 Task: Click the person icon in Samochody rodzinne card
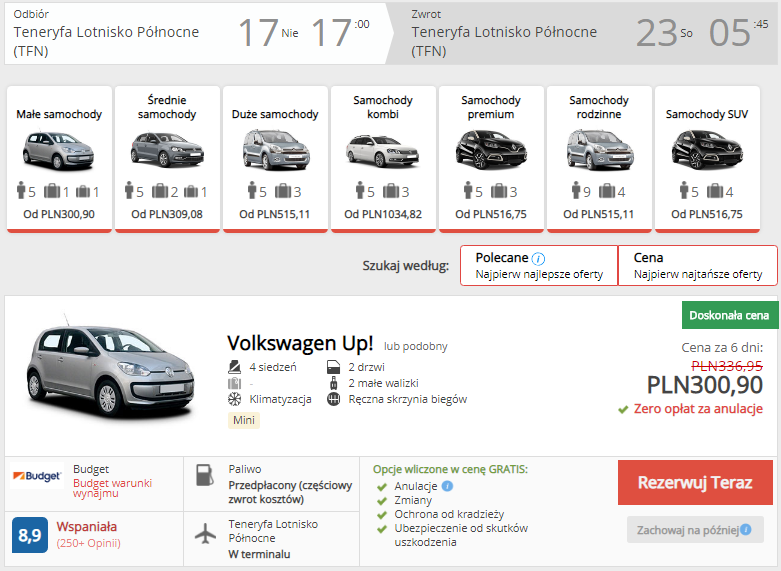[576, 190]
